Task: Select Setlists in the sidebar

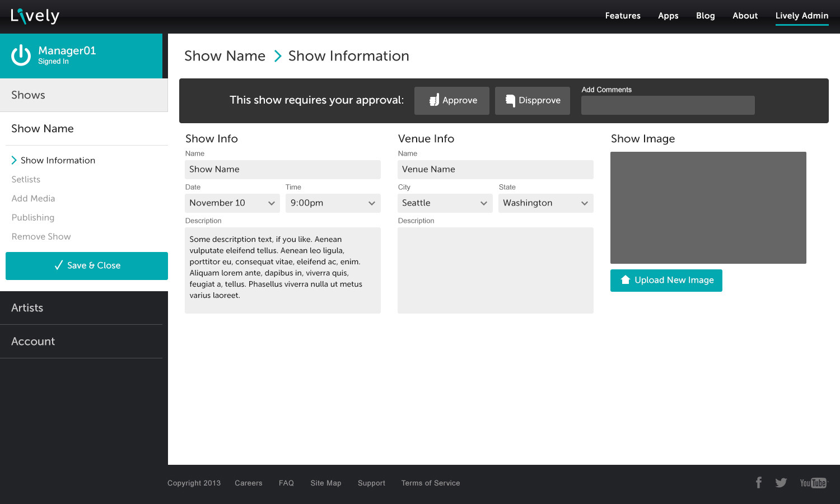Action: point(26,180)
